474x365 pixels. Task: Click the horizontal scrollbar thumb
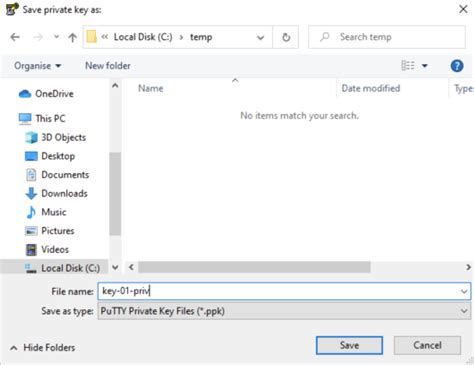pos(254,267)
